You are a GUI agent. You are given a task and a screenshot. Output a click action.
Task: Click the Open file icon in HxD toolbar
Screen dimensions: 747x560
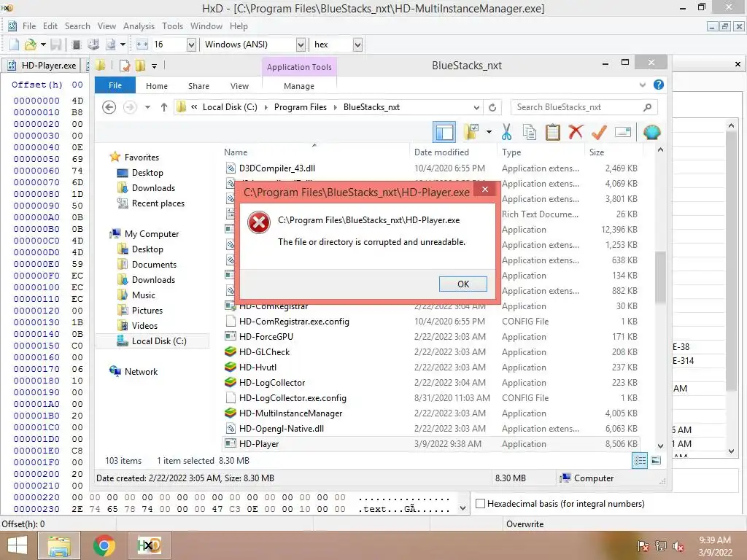coord(30,44)
